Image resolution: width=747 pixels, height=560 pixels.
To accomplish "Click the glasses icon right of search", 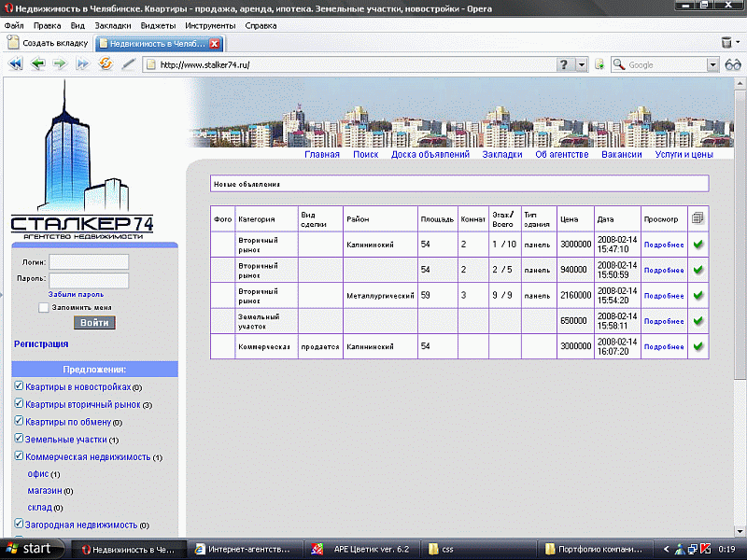I will [x=733, y=65].
